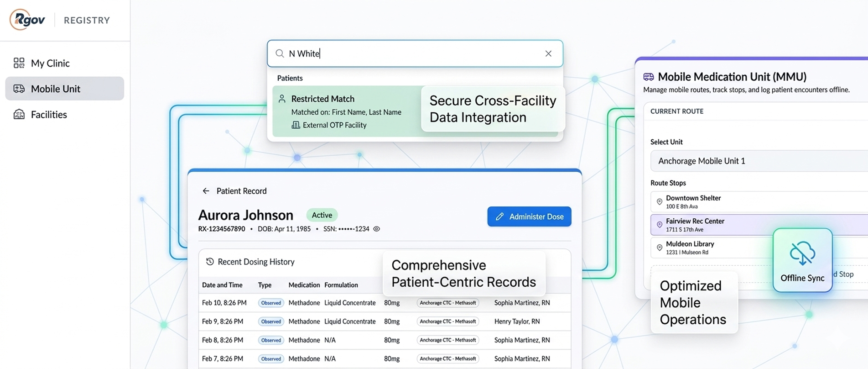Click the Fairview Rec Center location pin icon
The height and width of the screenshot is (369, 868).
pos(659,225)
